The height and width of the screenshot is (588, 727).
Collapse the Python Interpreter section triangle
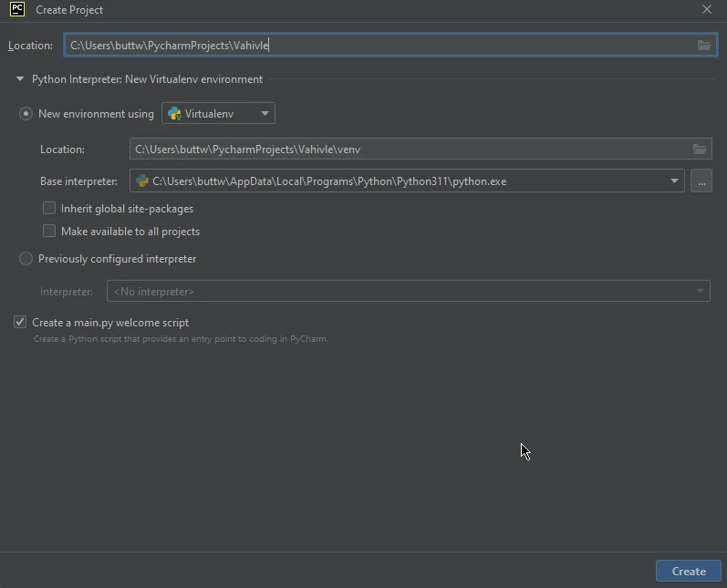[x=20, y=79]
